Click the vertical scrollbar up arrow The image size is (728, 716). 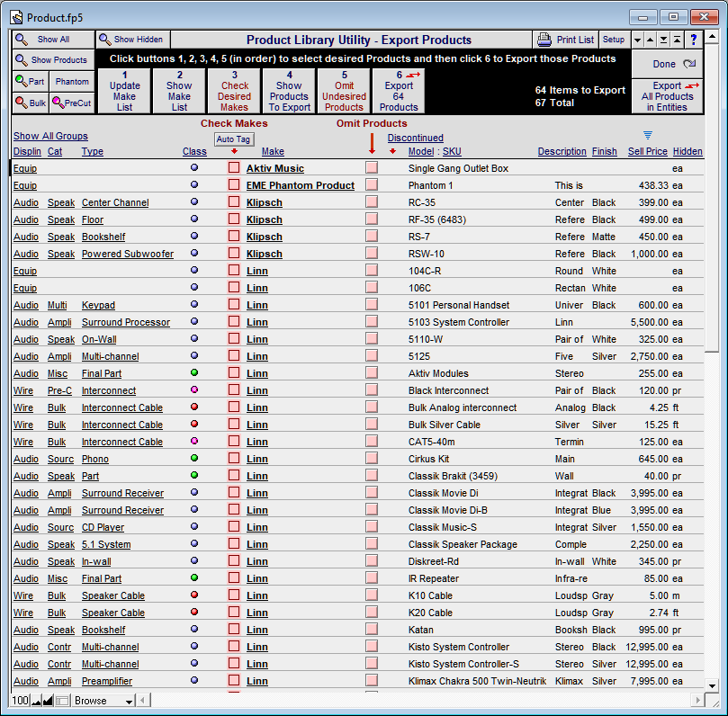click(711, 37)
